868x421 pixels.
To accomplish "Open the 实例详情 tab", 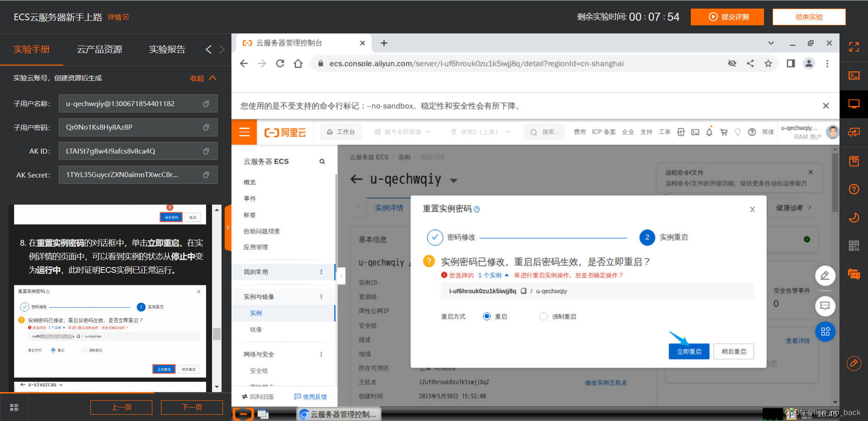I will [389, 208].
